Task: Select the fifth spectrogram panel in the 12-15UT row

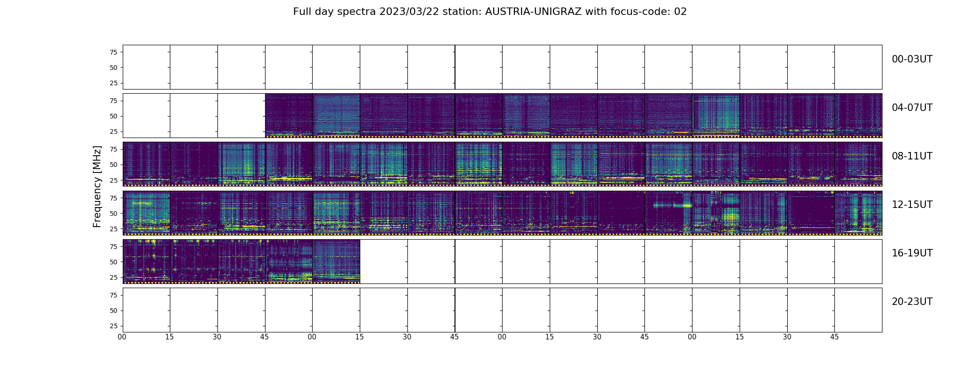Action: pos(336,213)
